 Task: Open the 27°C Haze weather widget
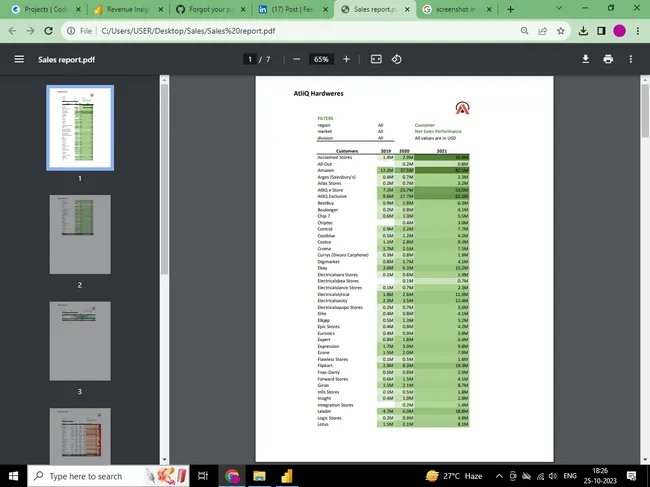coord(454,476)
